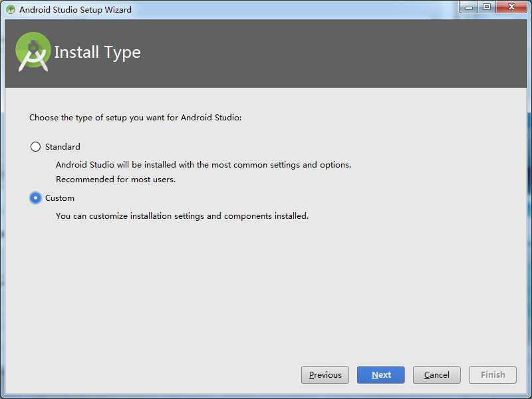Close the Setup Wizard window
The image size is (532, 399).
pos(511,7)
